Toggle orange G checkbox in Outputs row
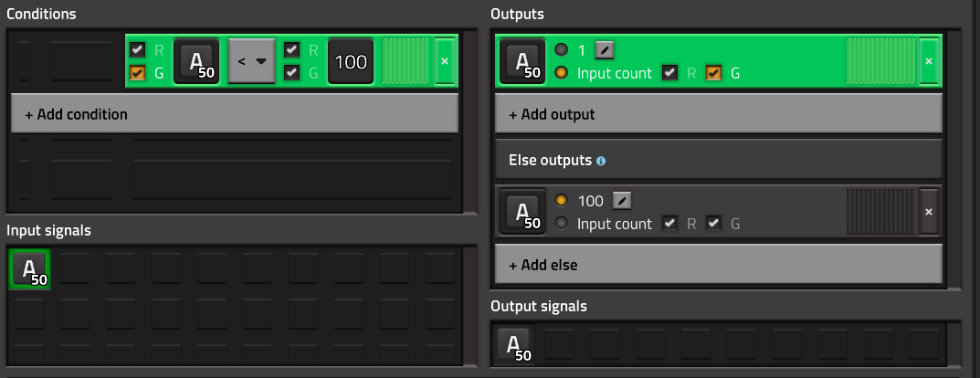 (x=713, y=73)
